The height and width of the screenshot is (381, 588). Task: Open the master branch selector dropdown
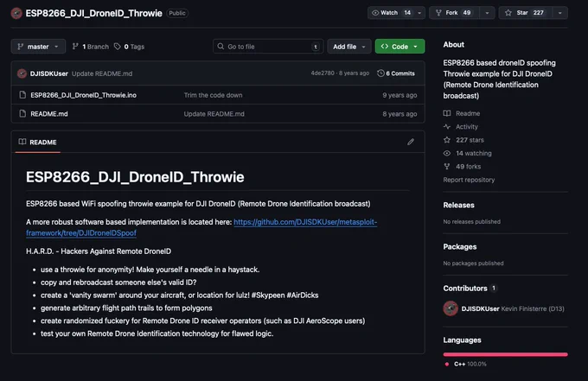(x=38, y=47)
